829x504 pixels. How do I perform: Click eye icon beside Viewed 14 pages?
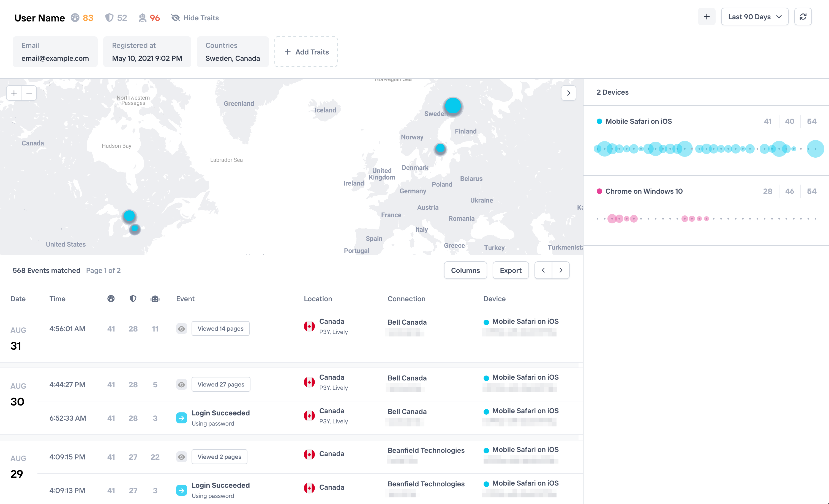181,328
